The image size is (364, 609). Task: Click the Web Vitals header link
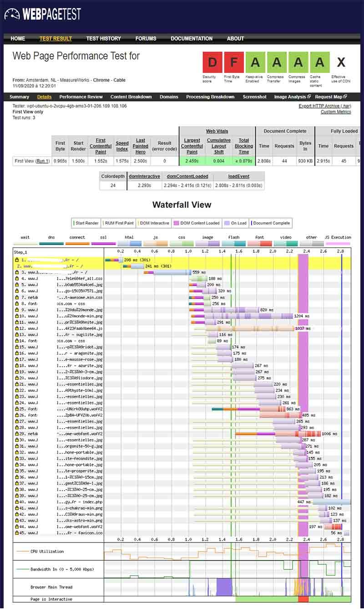pos(217,131)
